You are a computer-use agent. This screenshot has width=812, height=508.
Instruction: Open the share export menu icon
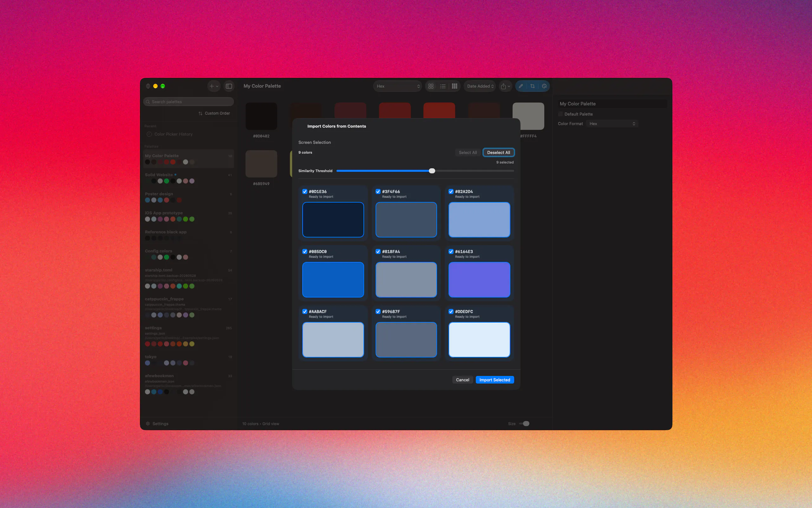coord(505,86)
